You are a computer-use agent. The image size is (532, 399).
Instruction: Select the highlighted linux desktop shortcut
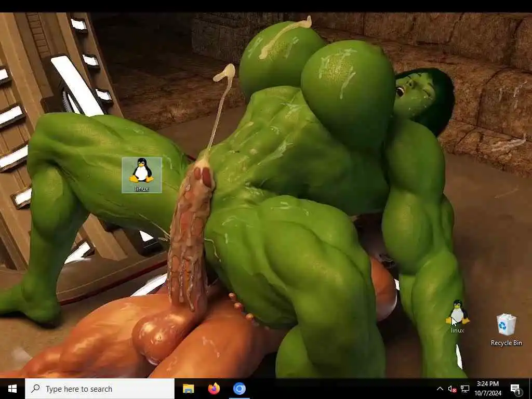point(142,175)
